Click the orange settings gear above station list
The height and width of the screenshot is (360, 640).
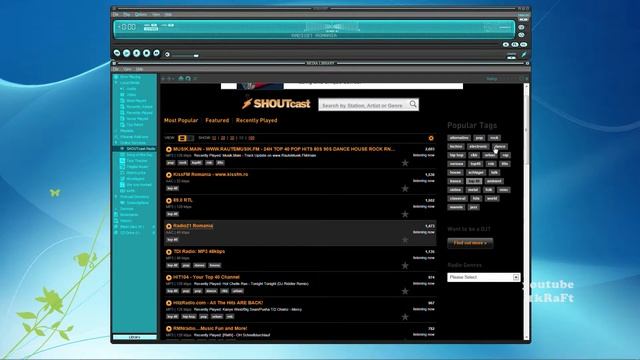(x=431, y=138)
